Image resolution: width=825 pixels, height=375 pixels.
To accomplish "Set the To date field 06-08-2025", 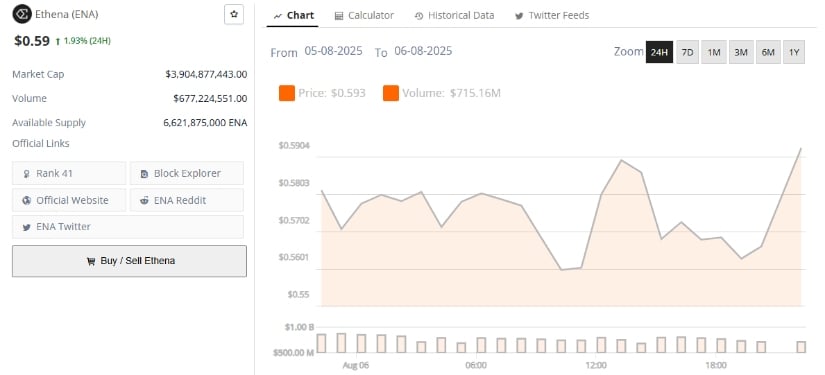I will pos(423,52).
